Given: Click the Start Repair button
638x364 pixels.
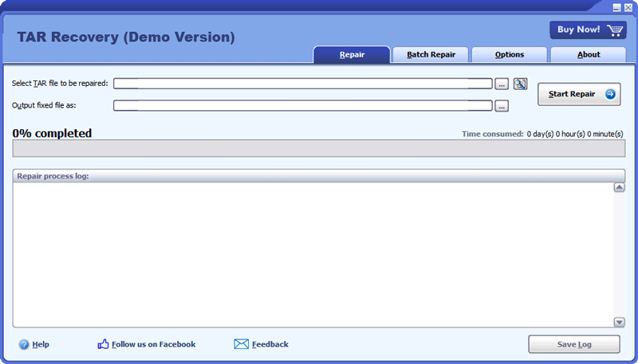Looking at the screenshot, I should pos(580,94).
